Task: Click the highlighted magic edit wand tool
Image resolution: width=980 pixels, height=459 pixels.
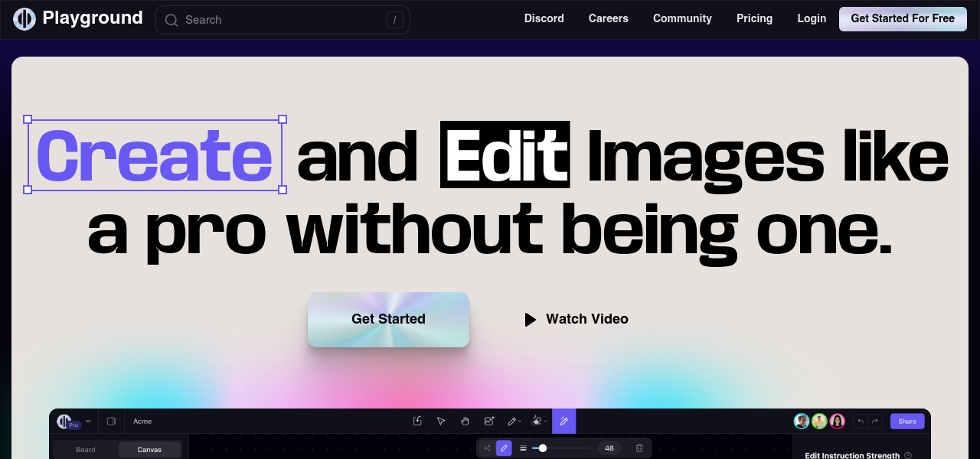Action: [x=563, y=421]
